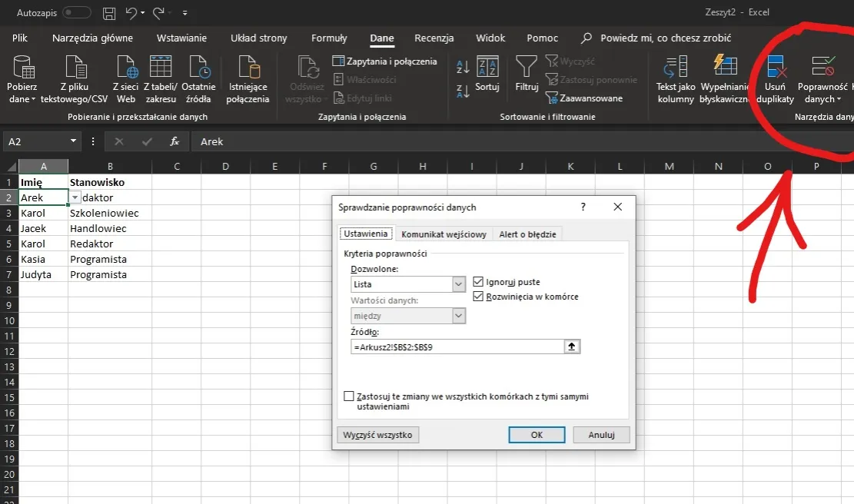854x504 pixels.
Task: Open the Sortuj dialog icon
Action: pos(487,68)
